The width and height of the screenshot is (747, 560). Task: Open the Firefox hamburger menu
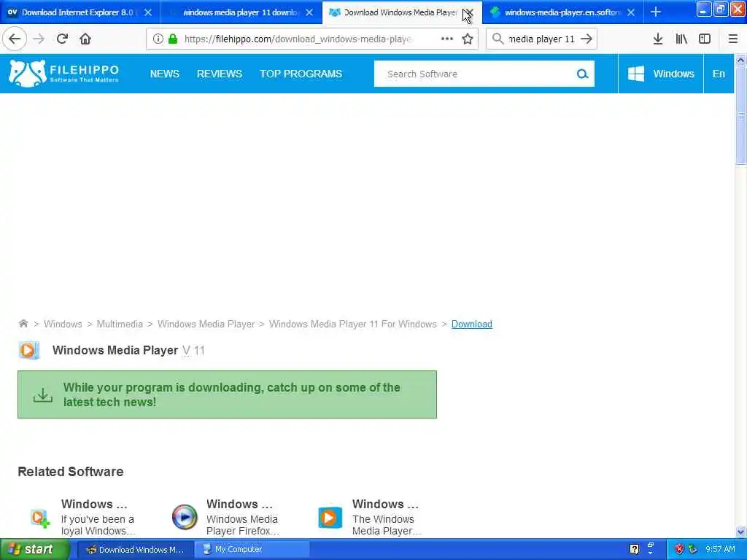[x=733, y=39]
